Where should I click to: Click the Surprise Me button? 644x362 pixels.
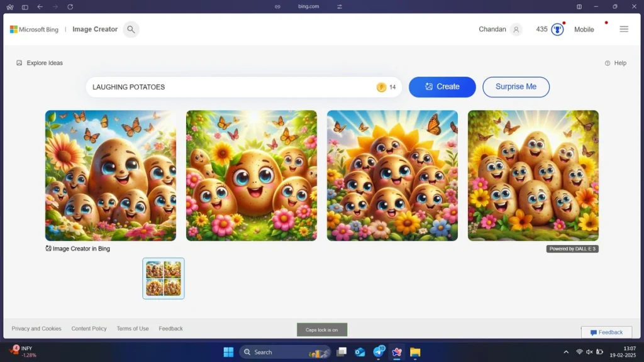[516, 87]
